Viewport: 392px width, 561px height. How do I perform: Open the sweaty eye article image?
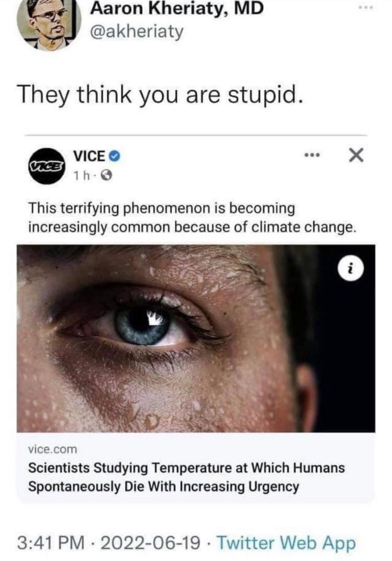pyautogui.click(x=196, y=338)
